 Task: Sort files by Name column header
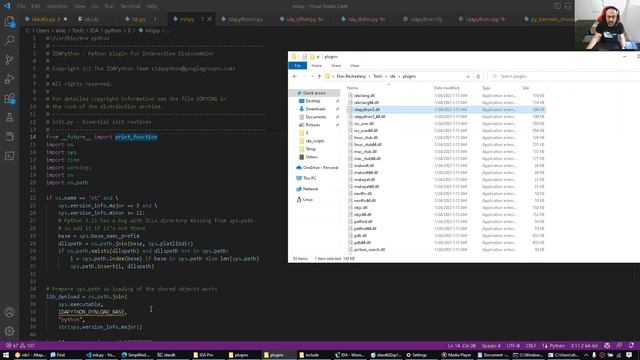tap(352, 88)
